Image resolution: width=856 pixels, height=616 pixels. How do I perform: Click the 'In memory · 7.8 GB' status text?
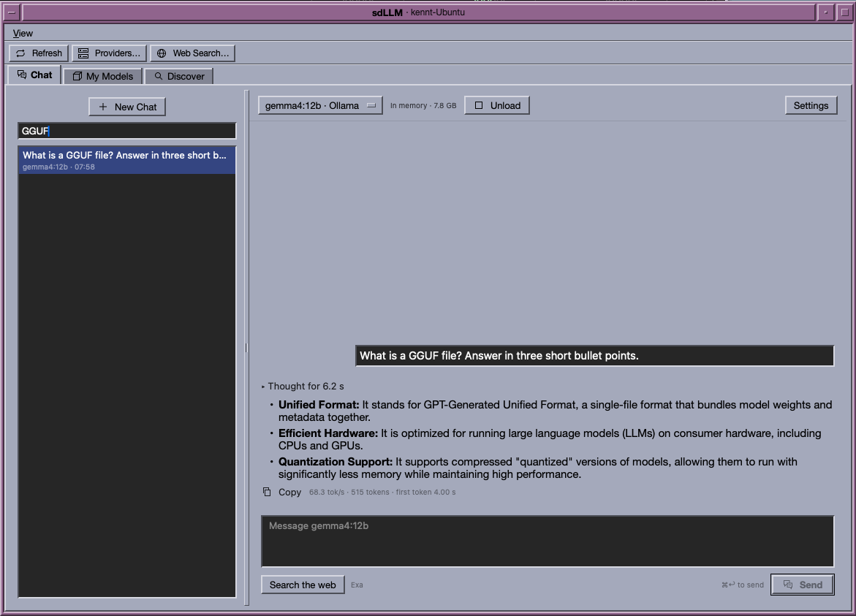point(423,106)
